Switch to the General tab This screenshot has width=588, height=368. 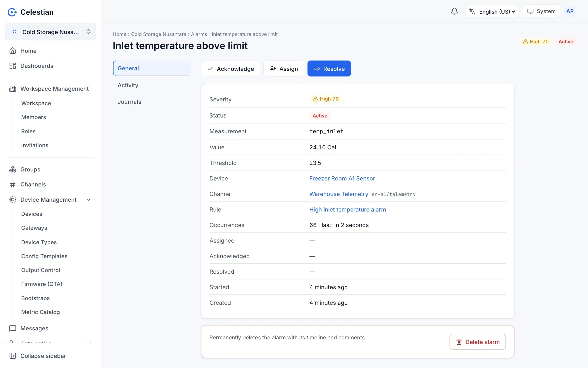(x=152, y=68)
